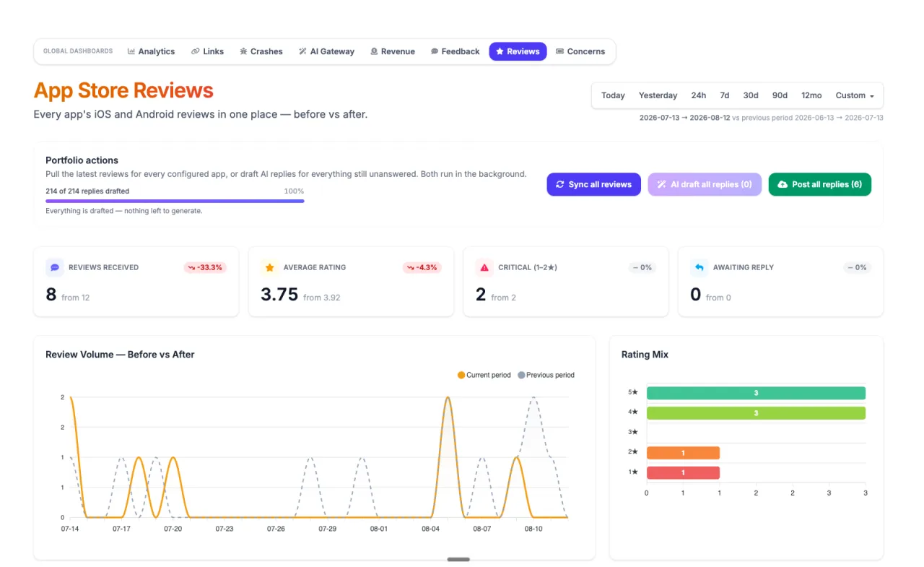Toggle Current period legend series
This screenshot has width=924, height=567.
coord(484,375)
